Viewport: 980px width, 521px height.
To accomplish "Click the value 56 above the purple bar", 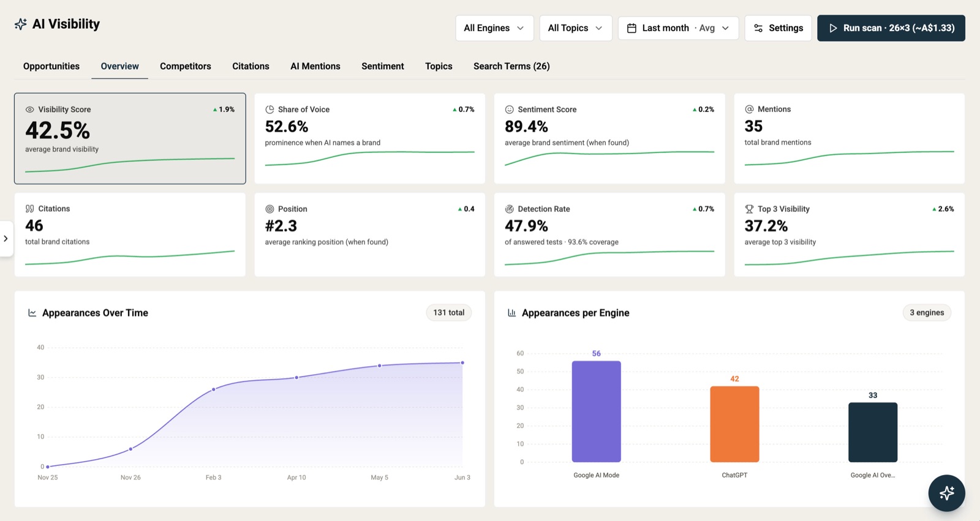I will coord(597,353).
